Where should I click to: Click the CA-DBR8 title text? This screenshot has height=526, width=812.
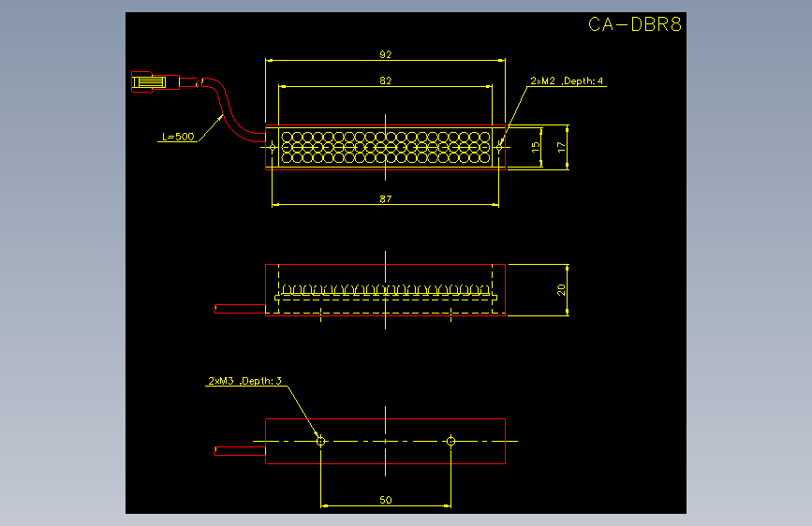click(x=634, y=24)
